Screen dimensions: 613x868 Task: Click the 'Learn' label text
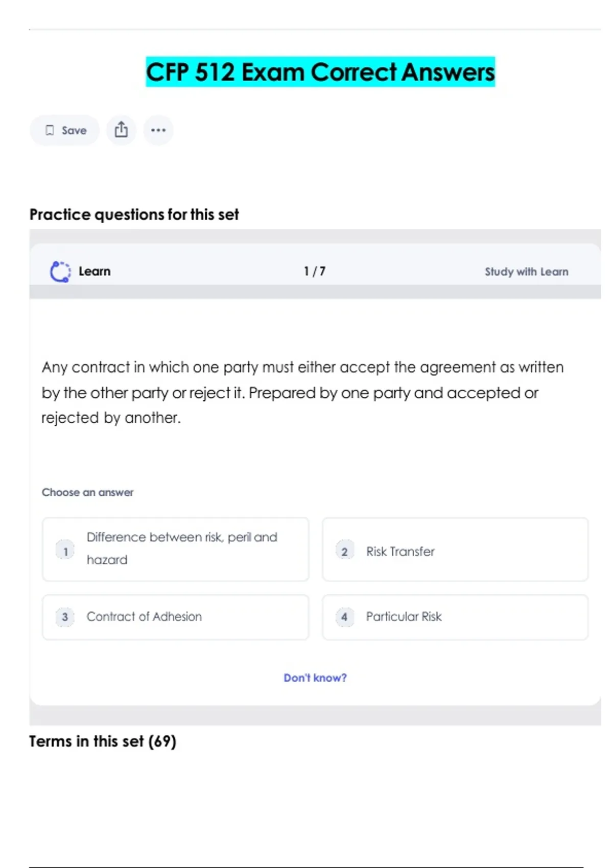(x=95, y=271)
